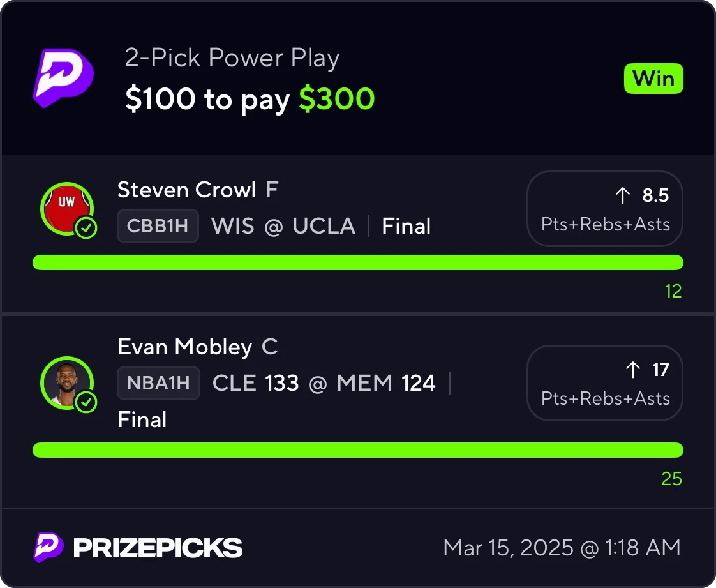Click the green checkmark on Crowl's avatar
The image size is (716, 588).
(x=86, y=227)
